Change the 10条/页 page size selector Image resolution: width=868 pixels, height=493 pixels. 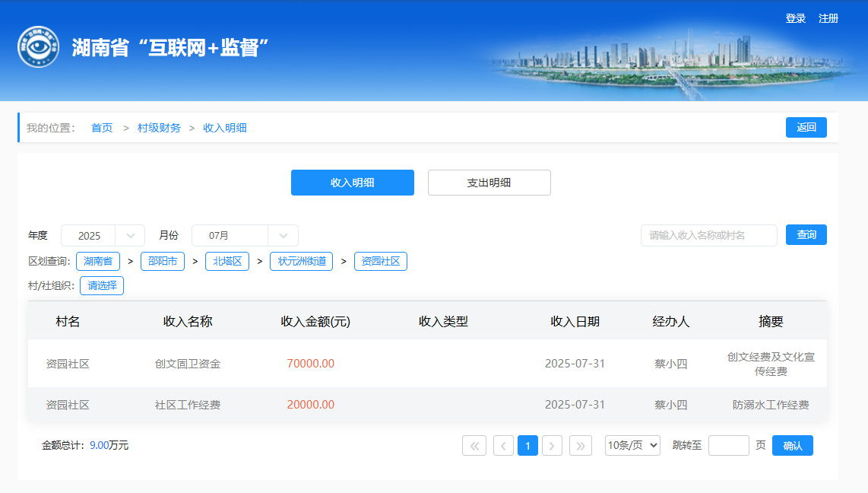click(632, 446)
